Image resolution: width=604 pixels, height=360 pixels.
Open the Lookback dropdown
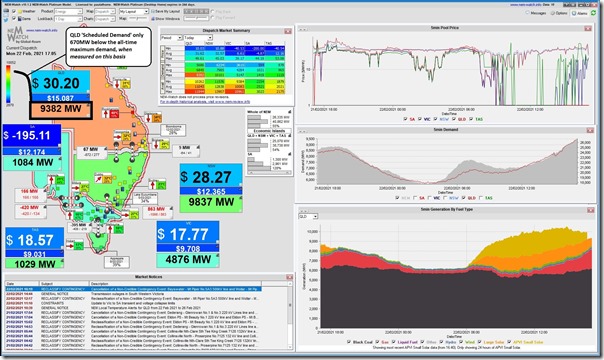[x=69, y=18]
